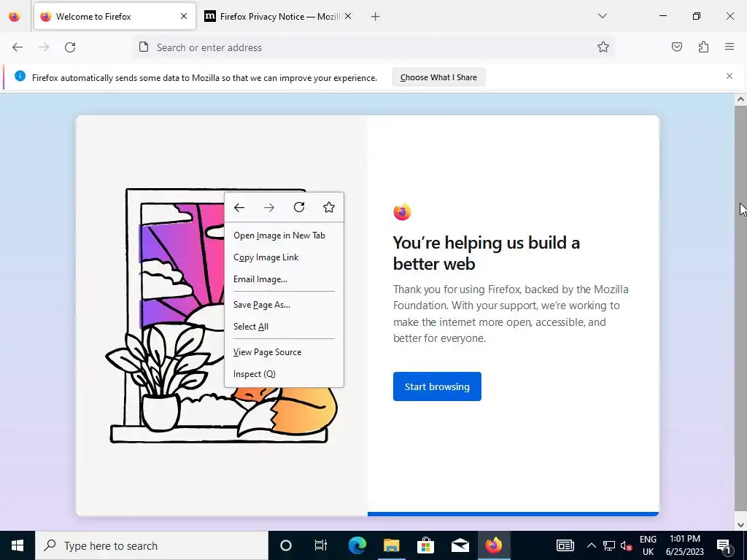This screenshot has width=747, height=560.
Task: Click the network status tray icon
Action: point(609,545)
